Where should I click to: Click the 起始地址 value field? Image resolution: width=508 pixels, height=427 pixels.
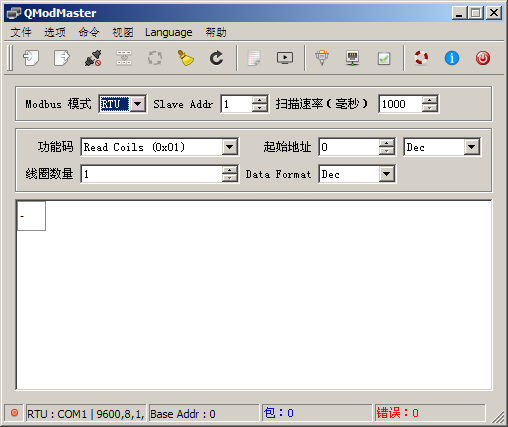point(349,147)
